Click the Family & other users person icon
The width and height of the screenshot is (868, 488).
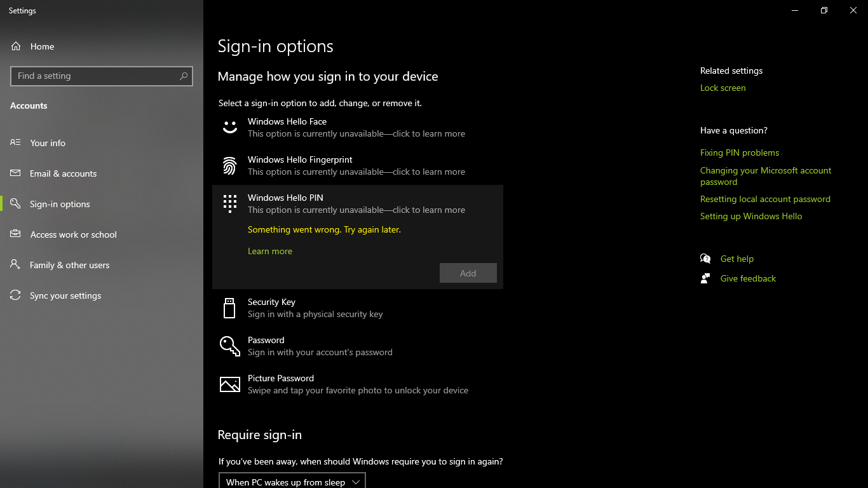[x=15, y=265]
